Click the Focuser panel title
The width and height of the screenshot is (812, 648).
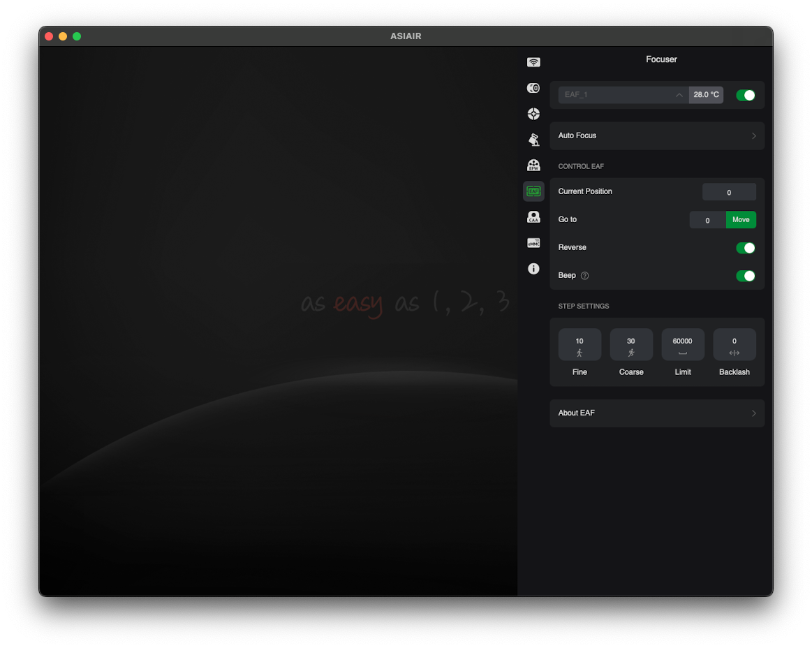click(x=661, y=59)
